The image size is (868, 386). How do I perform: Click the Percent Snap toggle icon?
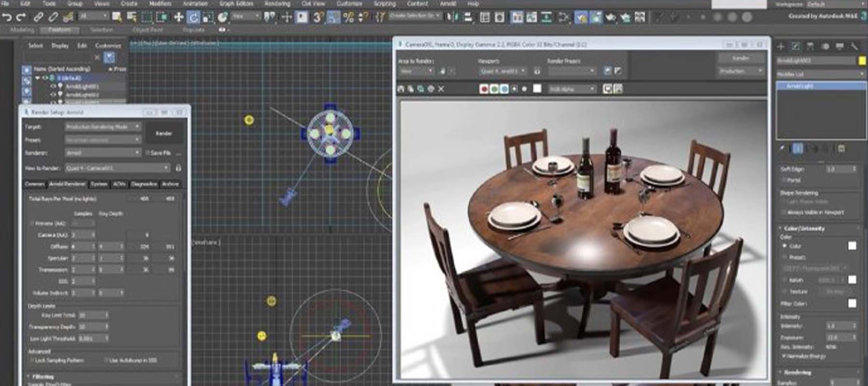[349, 18]
